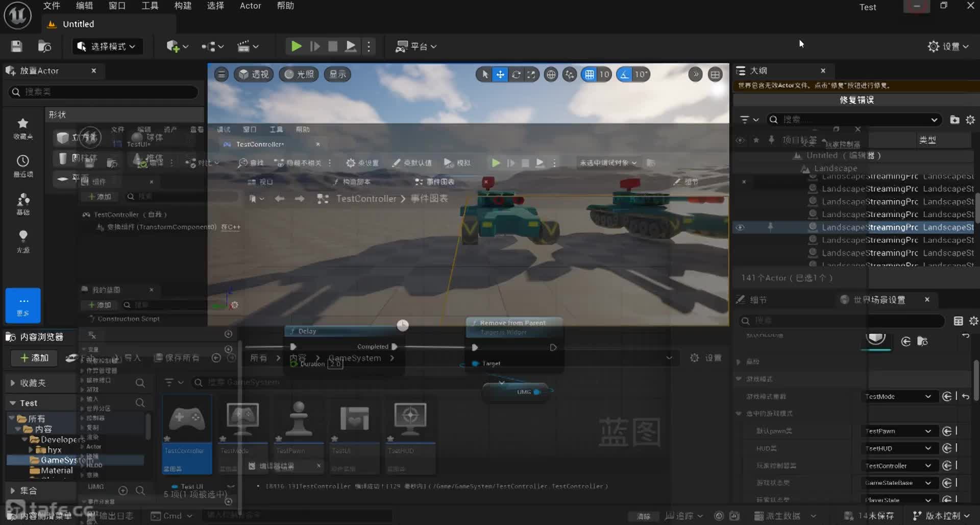Click the viewport hamburger options menu
Screen dimensions: 980x525
tap(221, 75)
